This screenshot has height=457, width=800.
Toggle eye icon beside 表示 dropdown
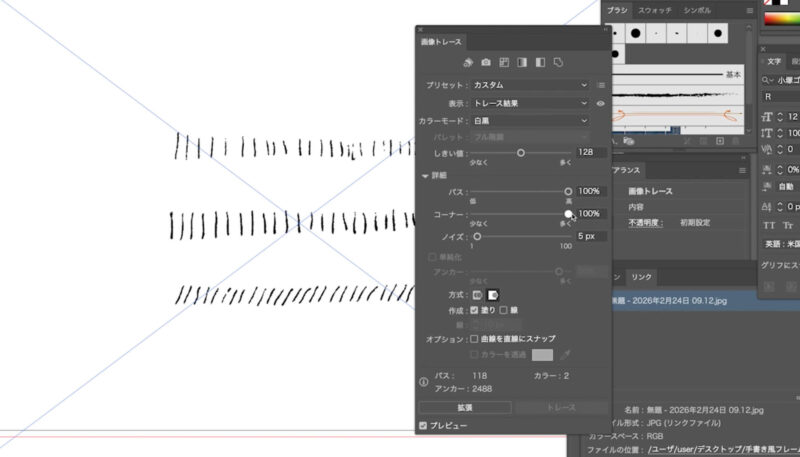(x=601, y=104)
